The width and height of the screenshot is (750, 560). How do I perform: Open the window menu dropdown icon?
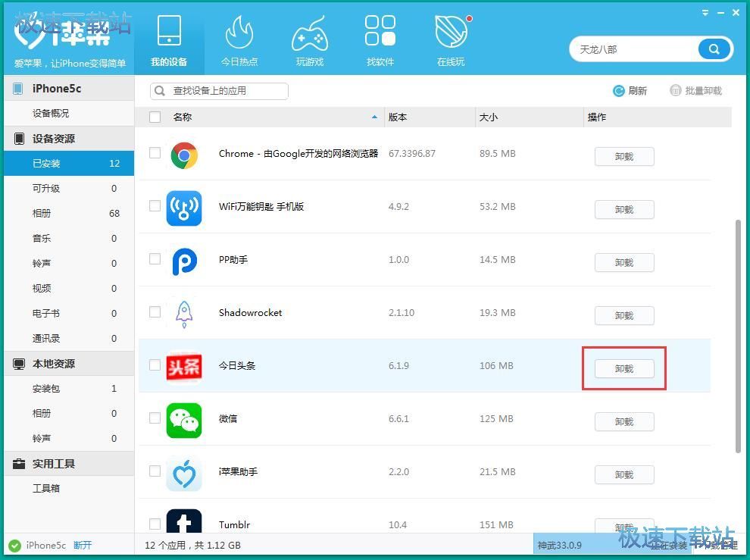705,13
